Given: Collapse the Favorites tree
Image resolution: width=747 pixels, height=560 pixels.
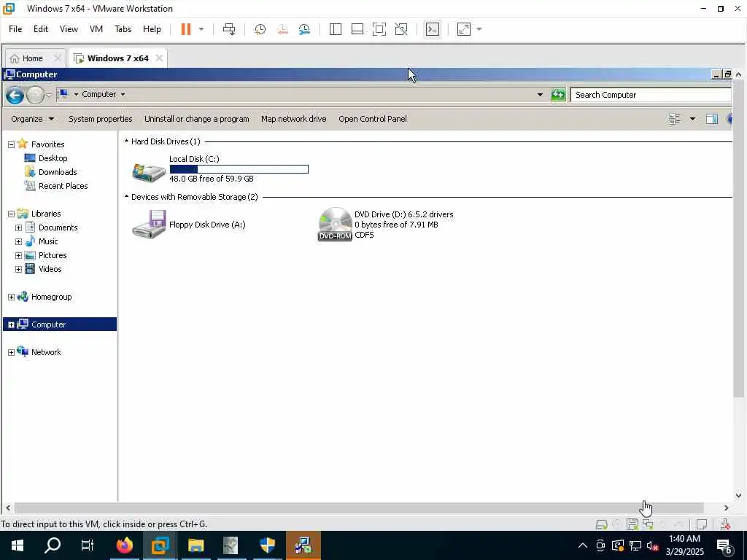Looking at the screenshot, I should (x=11, y=144).
